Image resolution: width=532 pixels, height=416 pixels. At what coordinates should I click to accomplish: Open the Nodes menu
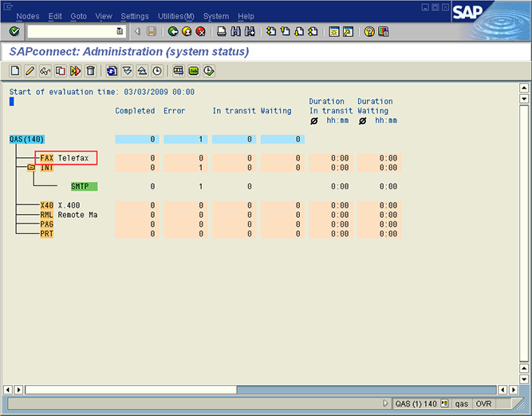coord(28,16)
